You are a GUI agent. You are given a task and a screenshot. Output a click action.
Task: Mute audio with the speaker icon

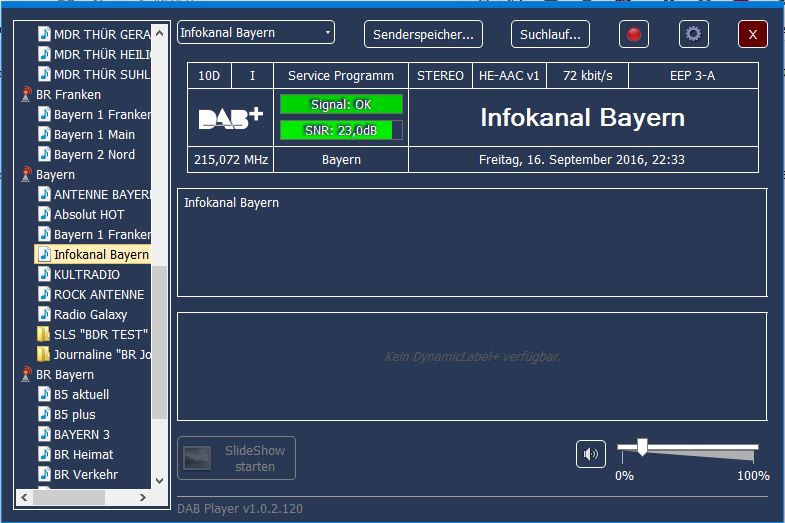[591, 454]
